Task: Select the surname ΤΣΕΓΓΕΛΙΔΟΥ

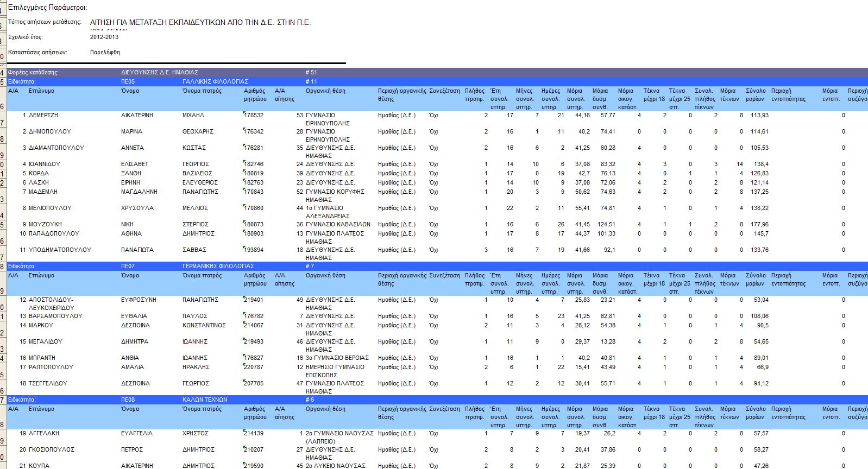Action: click(48, 384)
